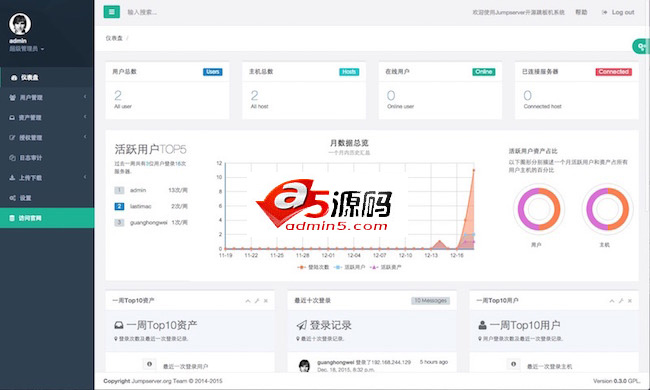Click the inbox icon beside 一周Top10资产 heading
The height and width of the screenshot is (390, 650).
(x=119, y=325)
